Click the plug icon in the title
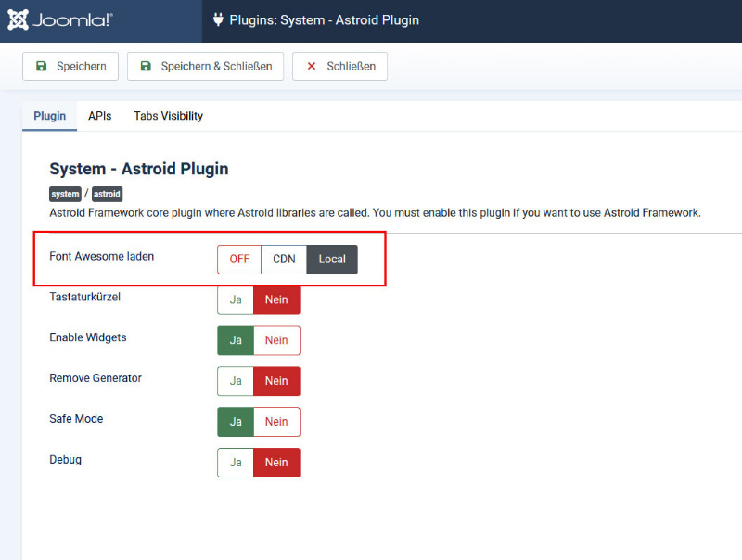Screen dimensions: 742x560 (219, 19)
